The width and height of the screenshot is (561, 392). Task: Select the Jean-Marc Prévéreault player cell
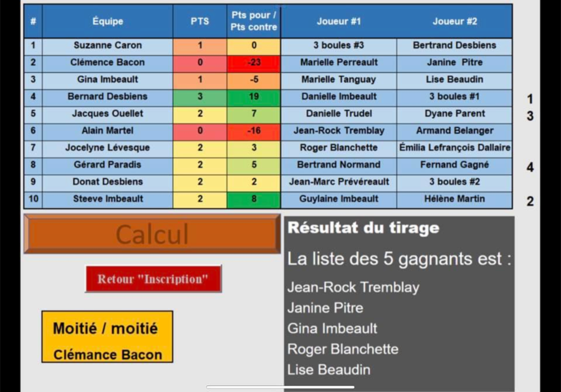tap(338, 182)
